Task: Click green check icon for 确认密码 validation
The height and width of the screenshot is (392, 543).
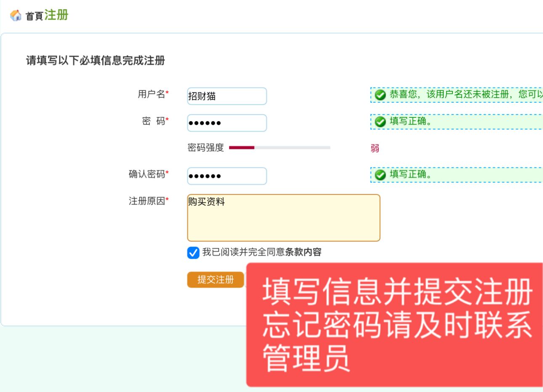Action: tap(380, 175)
